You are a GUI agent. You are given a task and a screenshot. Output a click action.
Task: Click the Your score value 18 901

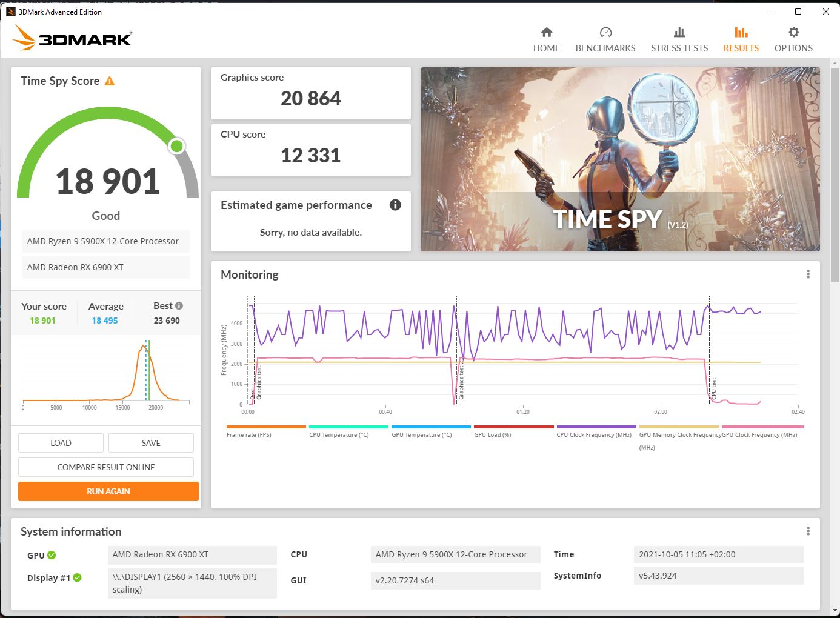tap(42, 321)
